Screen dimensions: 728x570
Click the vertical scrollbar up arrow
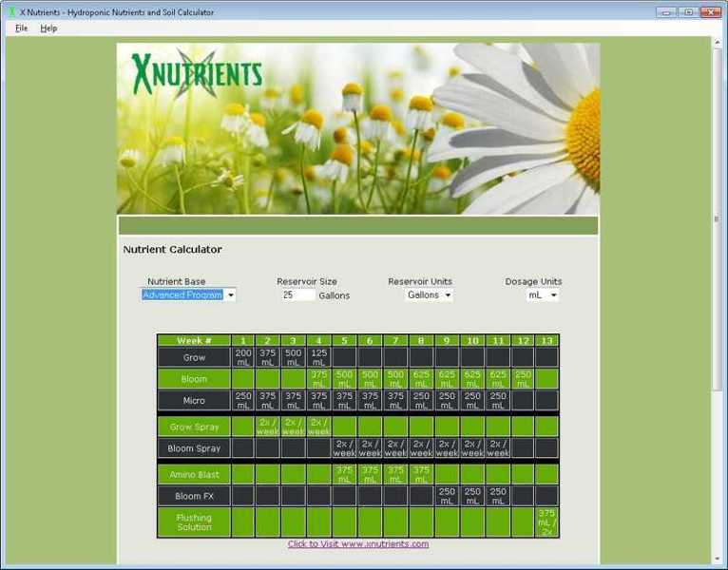[718, 42]
